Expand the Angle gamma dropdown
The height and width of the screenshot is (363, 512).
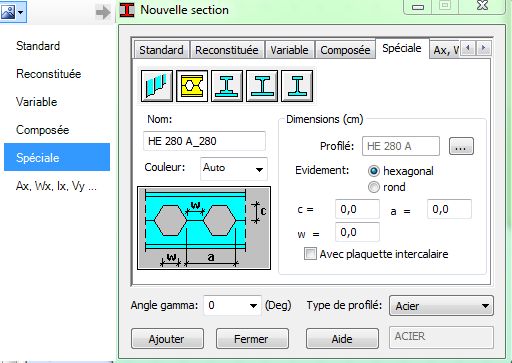tap(232, 305)
